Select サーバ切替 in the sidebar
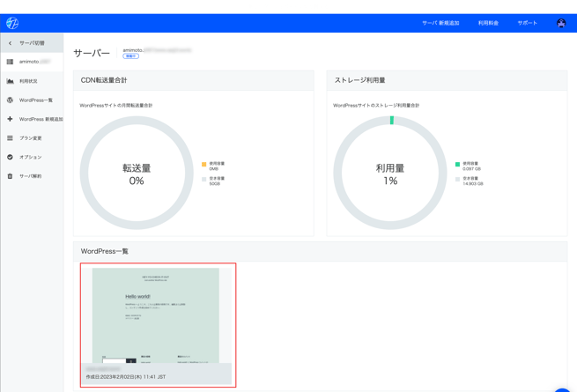Image resolution: width=577 pixels, height=392 pixels. click(32, 43)
